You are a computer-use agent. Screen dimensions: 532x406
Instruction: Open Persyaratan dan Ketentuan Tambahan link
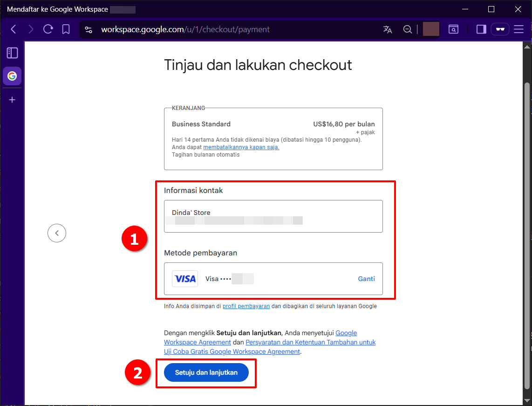click(270, 347)
